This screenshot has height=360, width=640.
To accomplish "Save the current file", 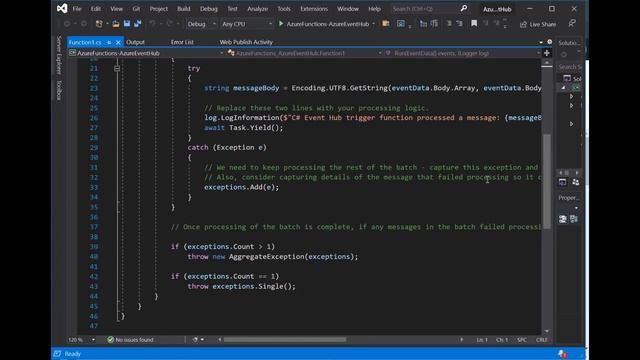I will coord(127,24).
